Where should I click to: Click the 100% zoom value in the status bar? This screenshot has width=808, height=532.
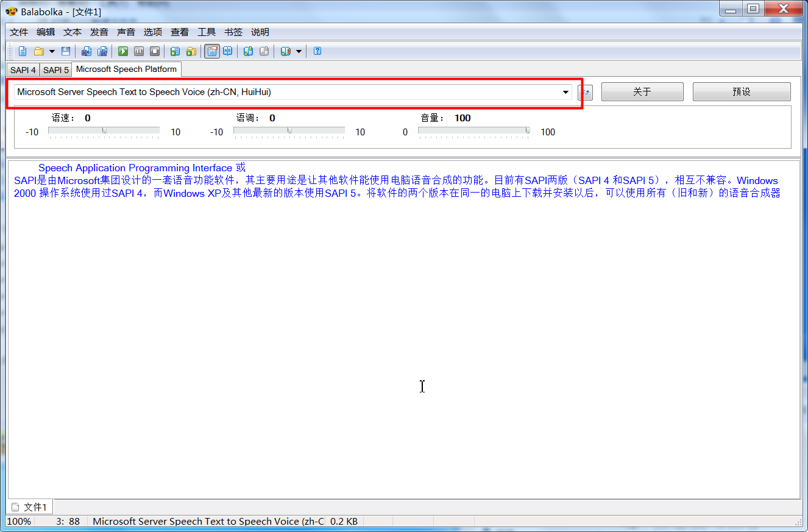(19, 522)
